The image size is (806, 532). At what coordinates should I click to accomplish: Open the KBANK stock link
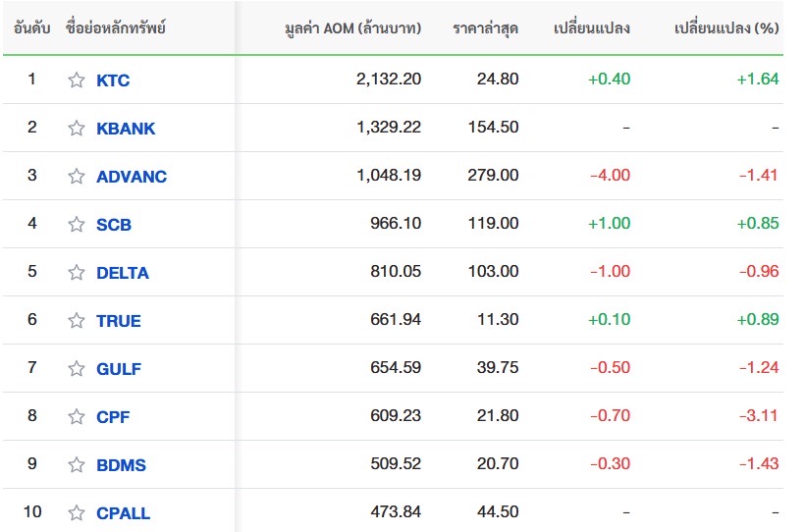pyautogui.click(x=126, y=129)
